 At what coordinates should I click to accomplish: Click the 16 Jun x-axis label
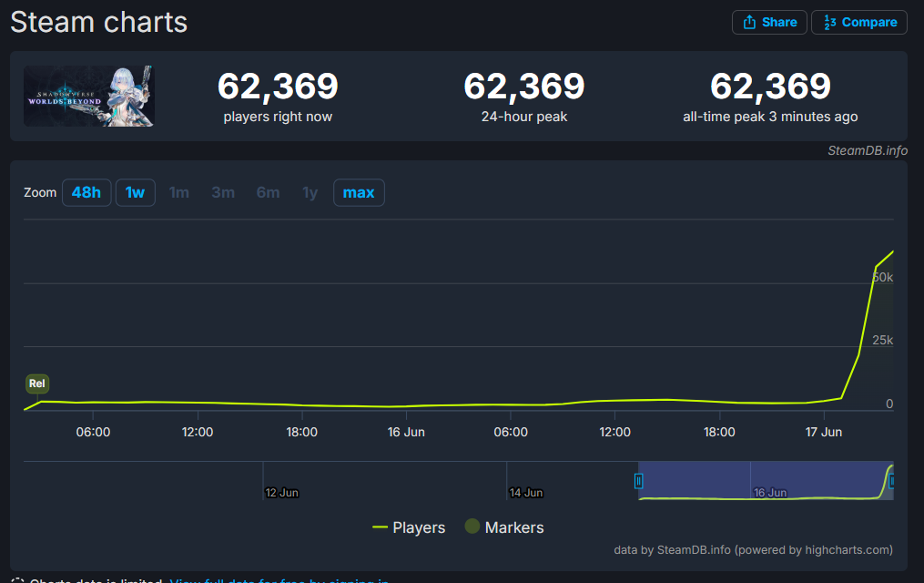point(406,432)
